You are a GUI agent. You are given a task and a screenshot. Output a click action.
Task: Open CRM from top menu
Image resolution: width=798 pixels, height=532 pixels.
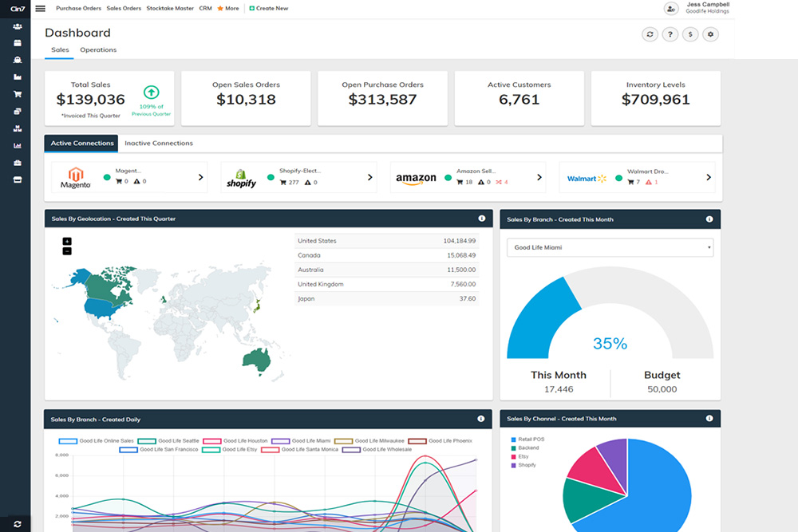[x=206, y=8]
